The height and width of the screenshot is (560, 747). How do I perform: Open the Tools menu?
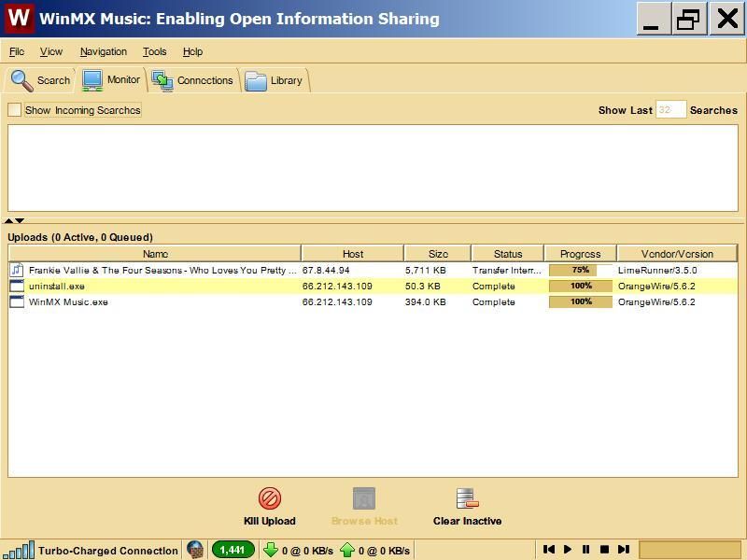click(x=155, y=51)
